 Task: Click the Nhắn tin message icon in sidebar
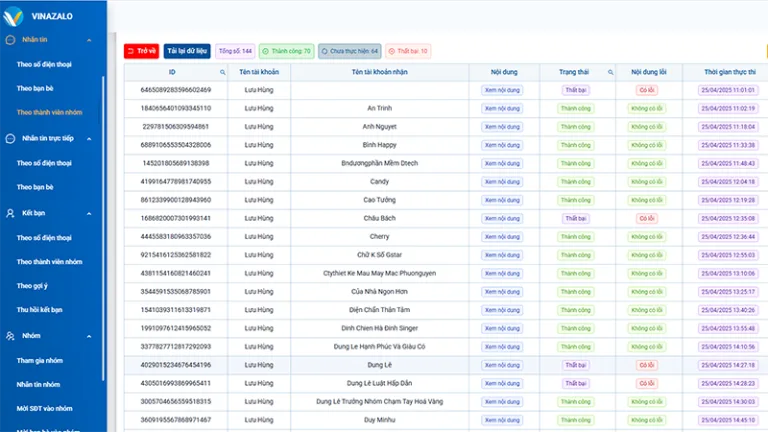[x=11, y=40]
